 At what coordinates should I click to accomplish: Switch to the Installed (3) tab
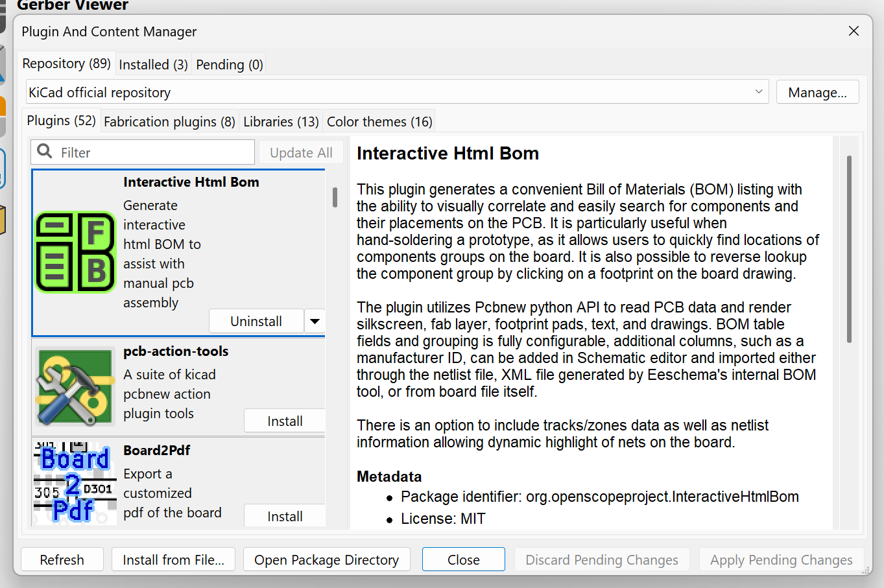(153, 65)
